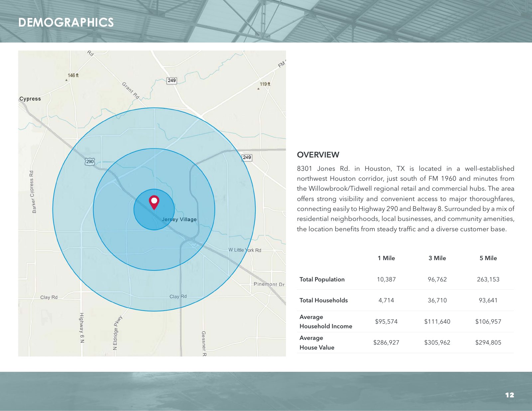Click the Cypress map label
The height and width of the screenshot is (411, 532).
[x=30, y=99]
